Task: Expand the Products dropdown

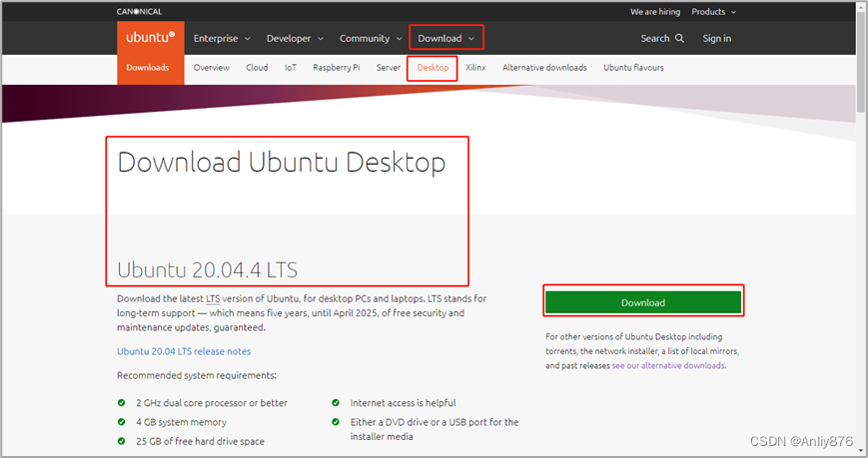Action: [713, 12]
